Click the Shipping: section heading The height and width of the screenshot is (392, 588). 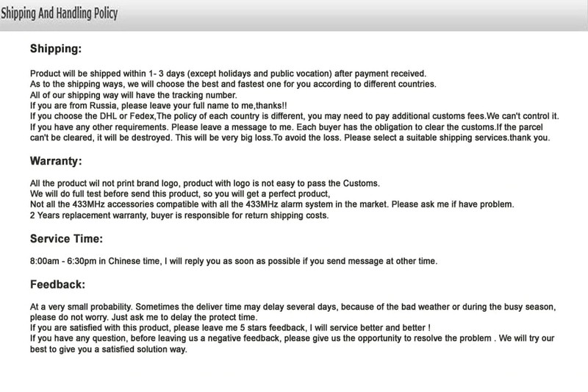[55, 49]
